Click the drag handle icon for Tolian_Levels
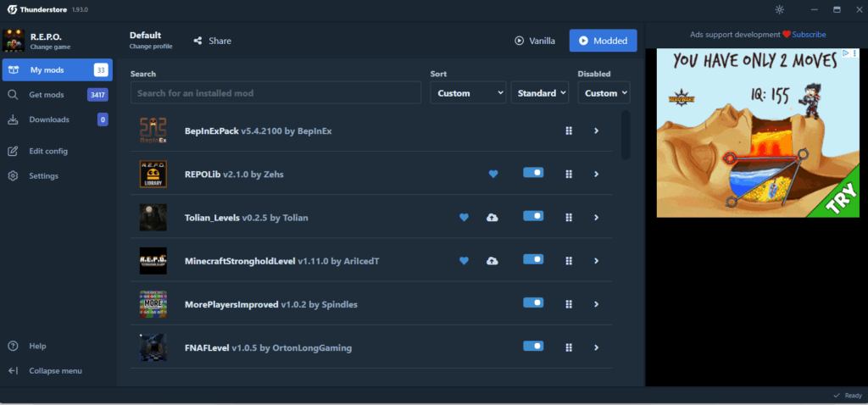The height and width of the screenshot is (405, 868). (569, 218)
